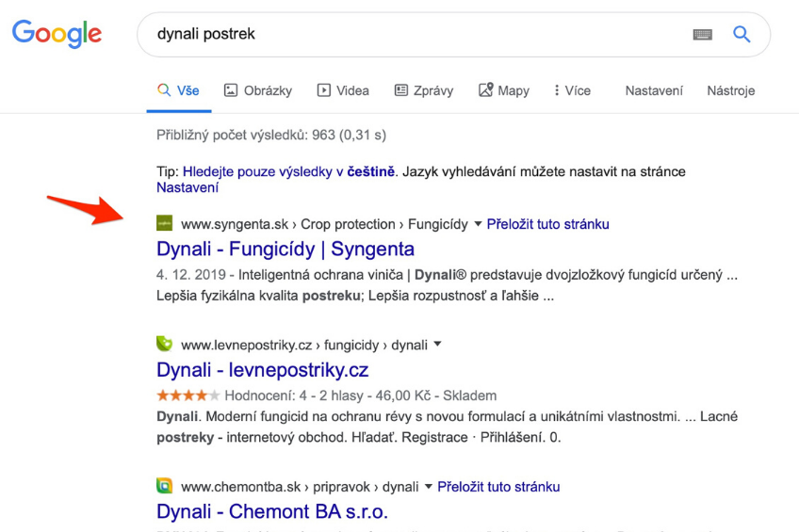
Task: Expand the dropdown arrow next to chemontba.sk URL
Action: 429,487
